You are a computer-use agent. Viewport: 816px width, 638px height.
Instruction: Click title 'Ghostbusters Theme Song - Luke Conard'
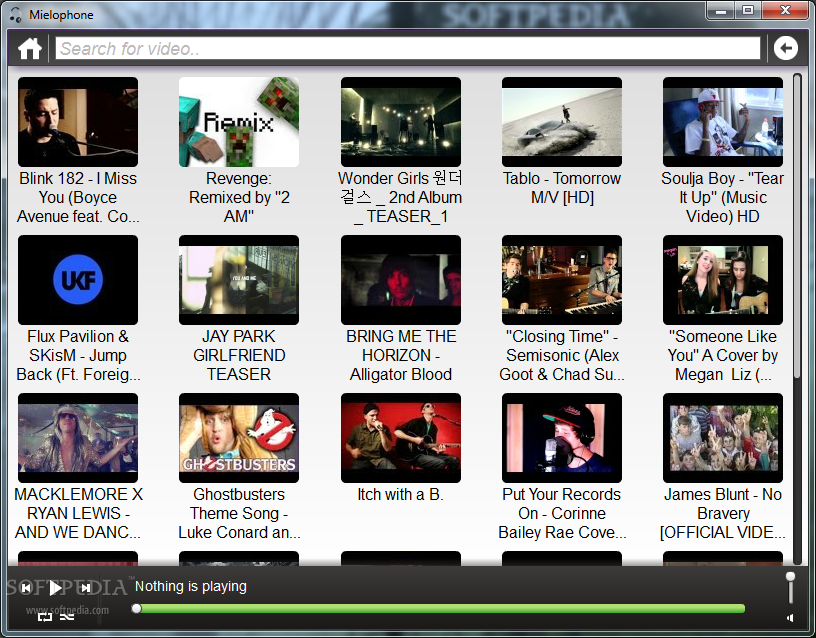239,513
